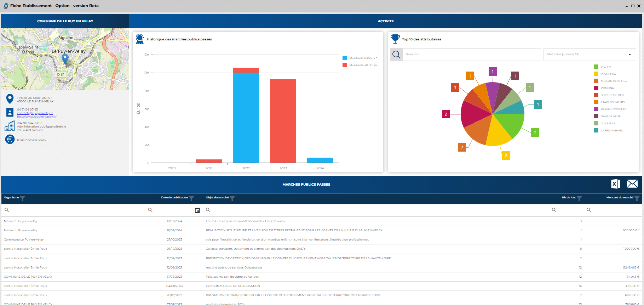Viewport: 644px width, 305px height.
Task: Open the contact email address link
Action: 35,113
